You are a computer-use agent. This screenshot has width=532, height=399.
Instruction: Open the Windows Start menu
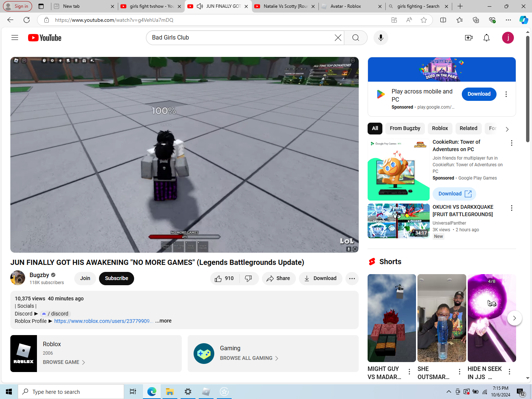pos(9,392)
